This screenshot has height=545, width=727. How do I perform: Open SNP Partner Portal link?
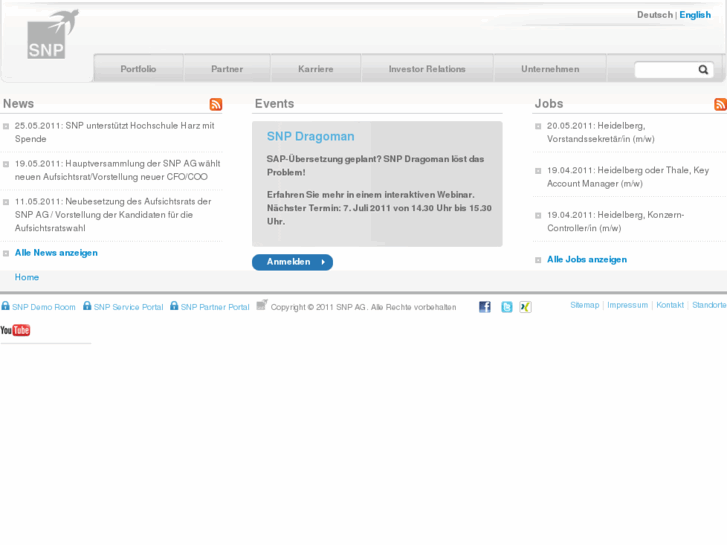[x=215, y=307]
